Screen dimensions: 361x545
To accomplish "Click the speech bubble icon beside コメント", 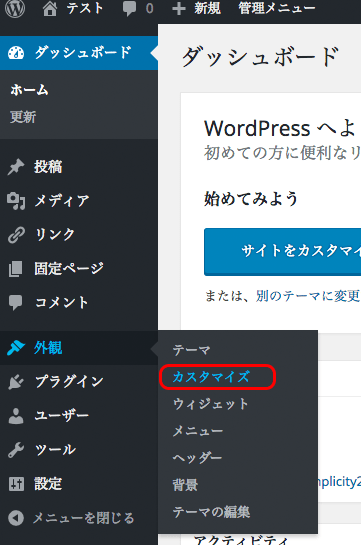I will pos(15,303).
